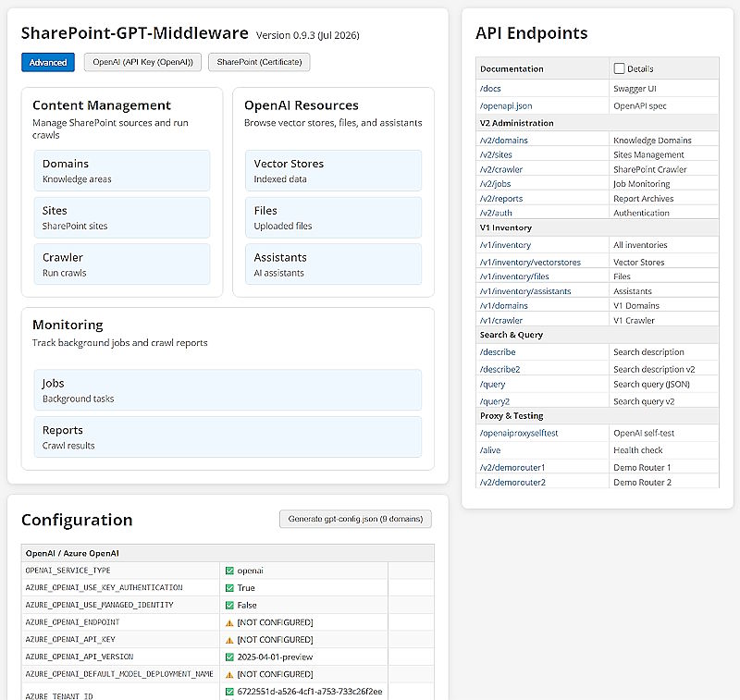Open the Sites SharePoint sites card
Viewport: 740px width, 700px height.
[122, 217]
